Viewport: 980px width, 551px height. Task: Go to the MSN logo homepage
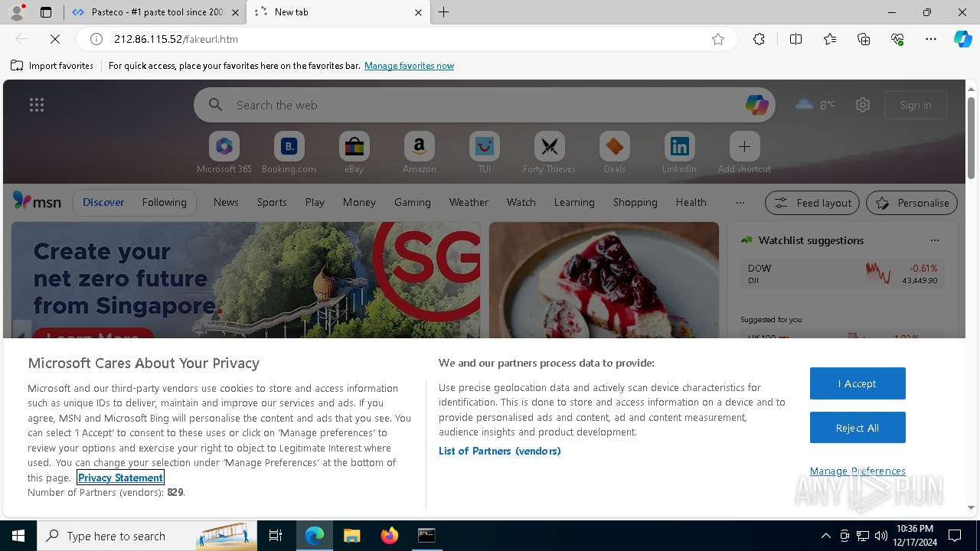[37, 201]
